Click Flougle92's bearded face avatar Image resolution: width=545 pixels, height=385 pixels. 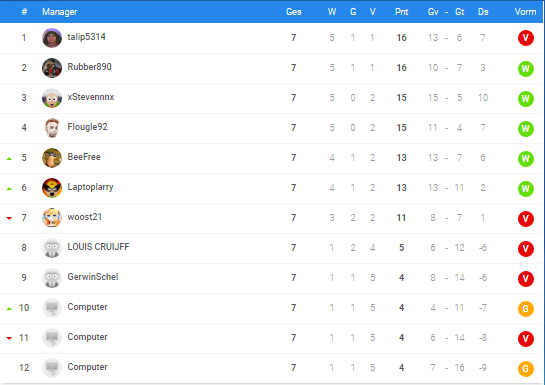point(52,128)
